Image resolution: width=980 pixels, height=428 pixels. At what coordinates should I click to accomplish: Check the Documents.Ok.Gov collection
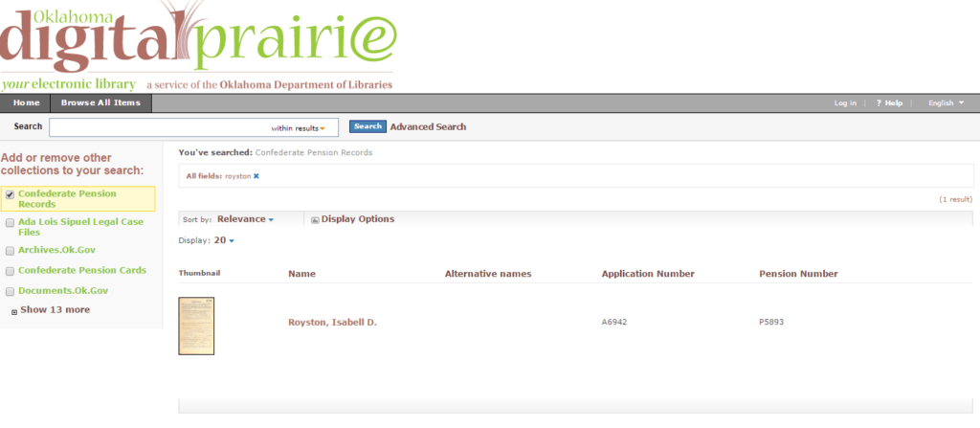10,292
